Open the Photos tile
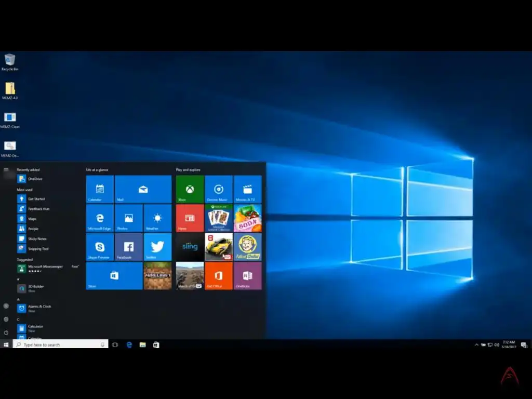This screenshot has height=399, width=532. (129, 218)
